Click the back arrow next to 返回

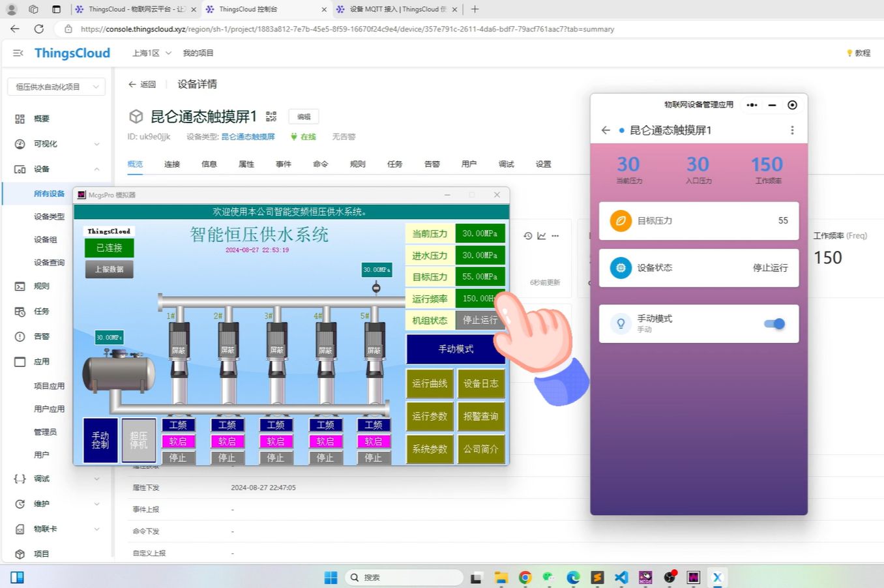132,84
